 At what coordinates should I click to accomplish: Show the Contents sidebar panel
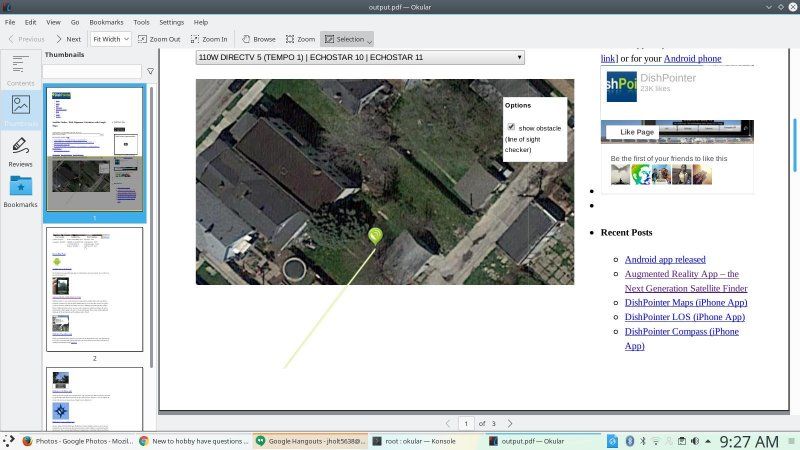coord(20,70)
